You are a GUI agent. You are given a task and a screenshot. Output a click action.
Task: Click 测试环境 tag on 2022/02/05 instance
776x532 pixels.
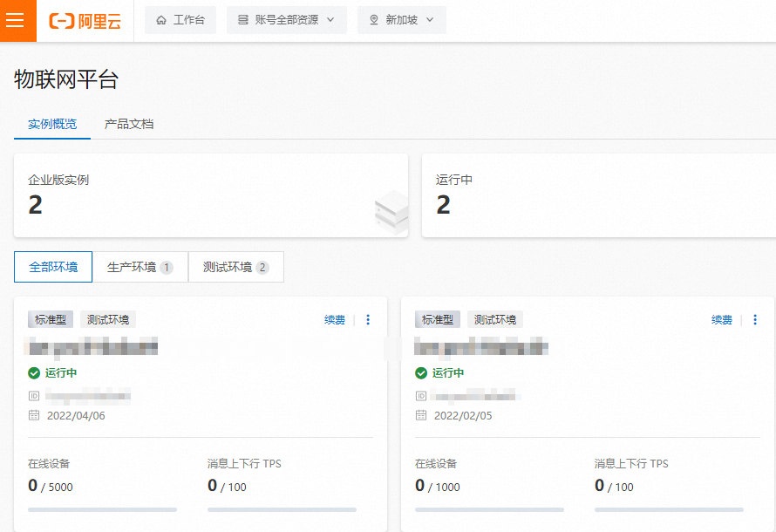[495, 320]
